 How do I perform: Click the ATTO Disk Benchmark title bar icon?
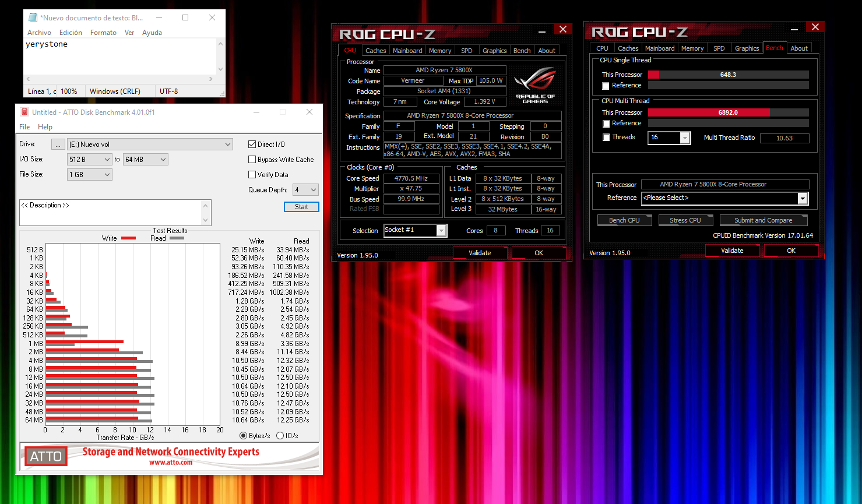pos(24,112)
